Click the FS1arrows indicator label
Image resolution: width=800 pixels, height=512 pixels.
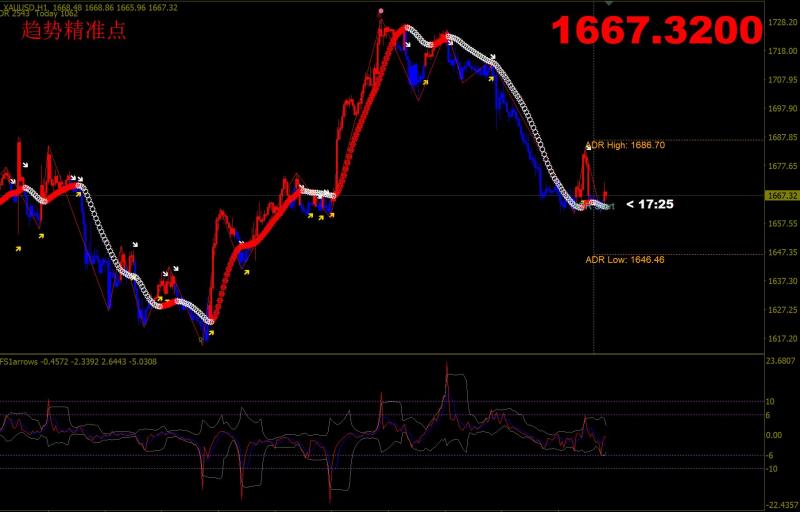[21, 361]
